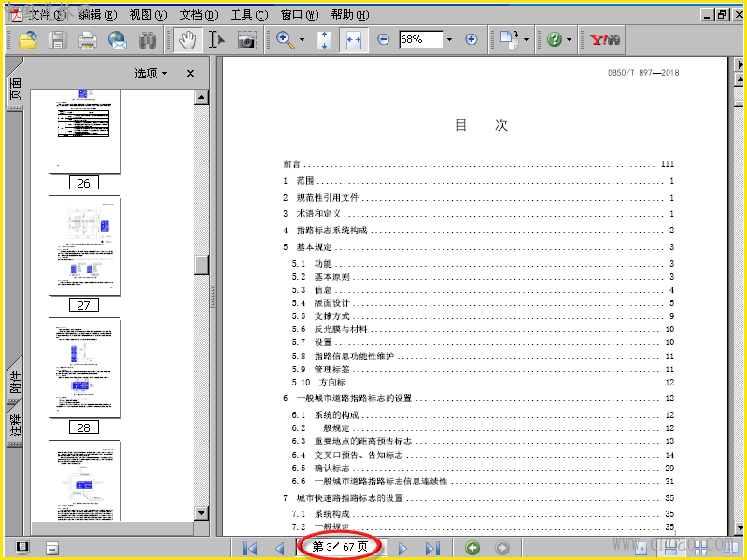This screenshot has height=560, width=747.
Task: Open the 工具 menu
Action: click(x=249, y=15)
